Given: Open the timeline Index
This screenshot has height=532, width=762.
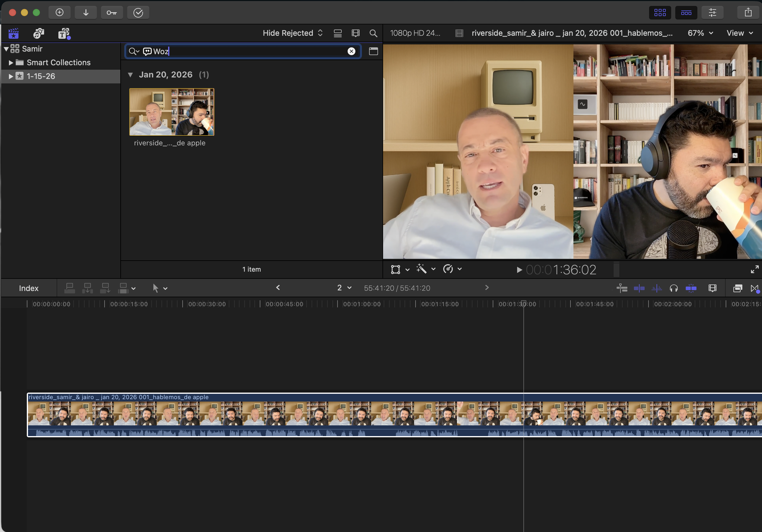Looking at the screenshot, I should [29, 288].
